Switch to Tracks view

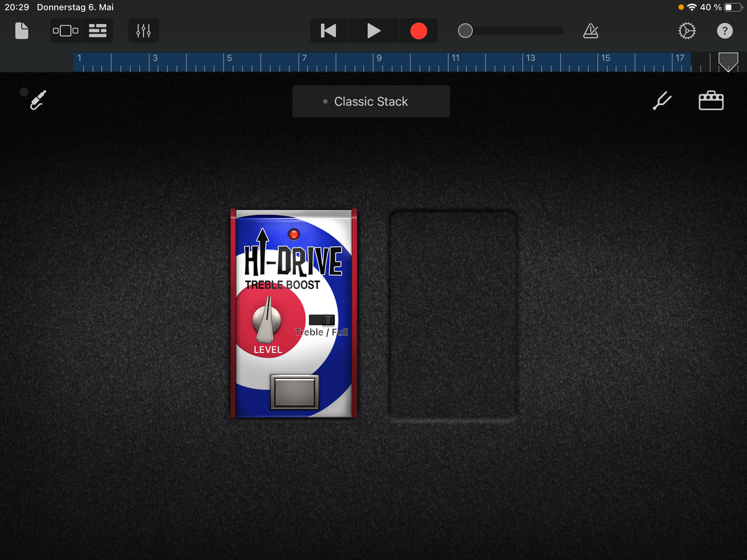(x=97, y=31)
